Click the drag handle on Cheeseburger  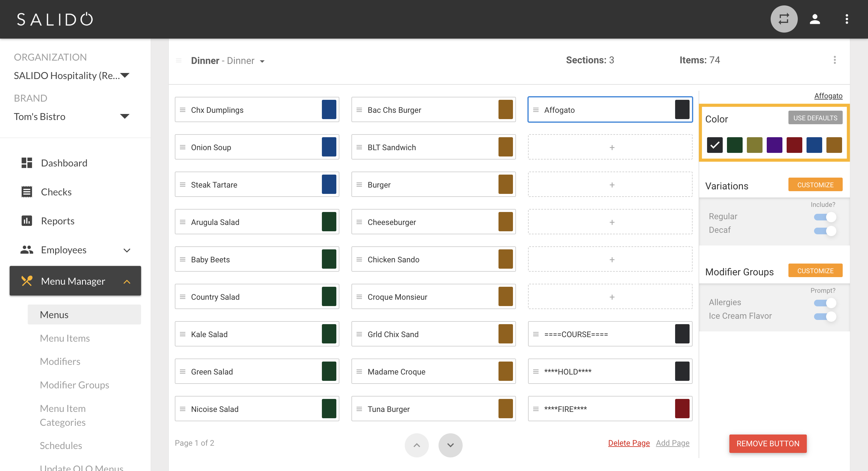point(359,222)
